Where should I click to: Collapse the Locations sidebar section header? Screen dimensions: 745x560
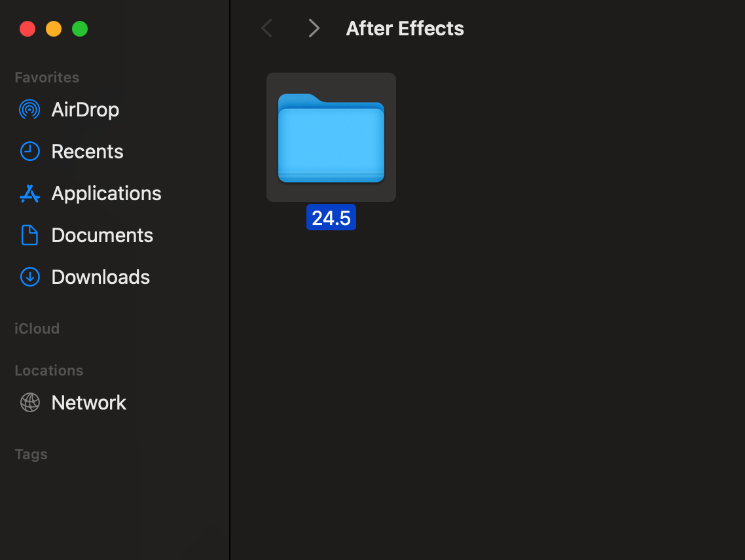point(49,370)
